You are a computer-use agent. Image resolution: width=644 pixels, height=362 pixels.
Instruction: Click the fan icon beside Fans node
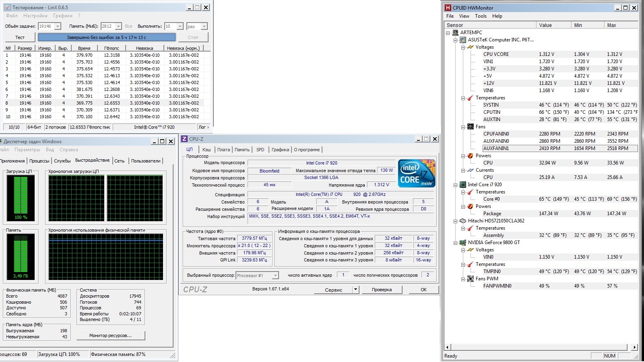[470, 127]
